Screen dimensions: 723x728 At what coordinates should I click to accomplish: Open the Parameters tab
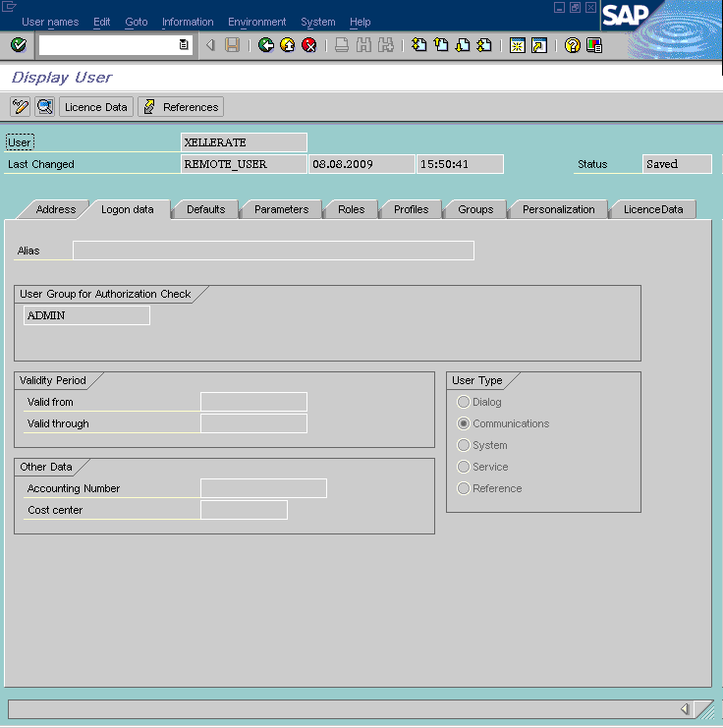(281, 209)
